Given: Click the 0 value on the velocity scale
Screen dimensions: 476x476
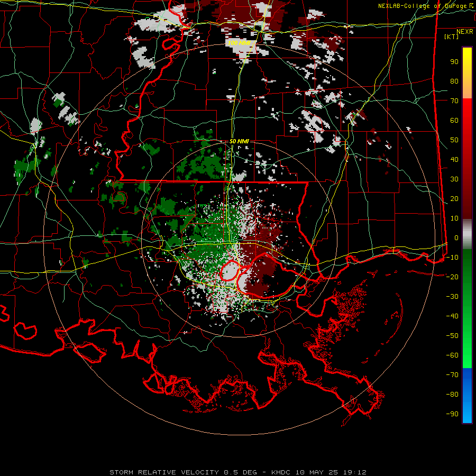Looking at the screenshot, I should [x=456, y=238].
